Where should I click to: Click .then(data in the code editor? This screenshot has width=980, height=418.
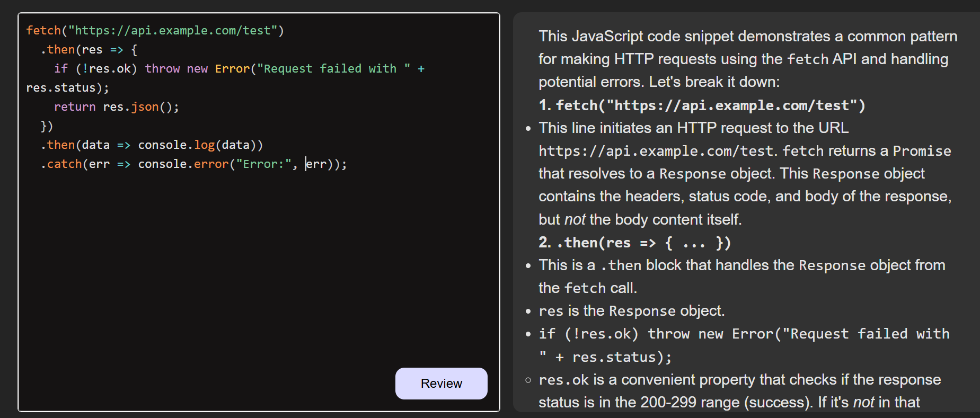[76, 145]
